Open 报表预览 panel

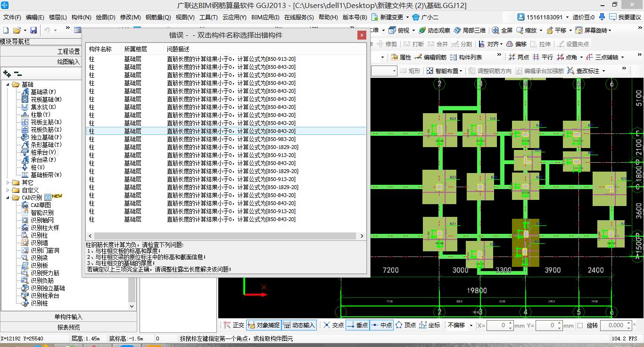[x=69, y=327]
